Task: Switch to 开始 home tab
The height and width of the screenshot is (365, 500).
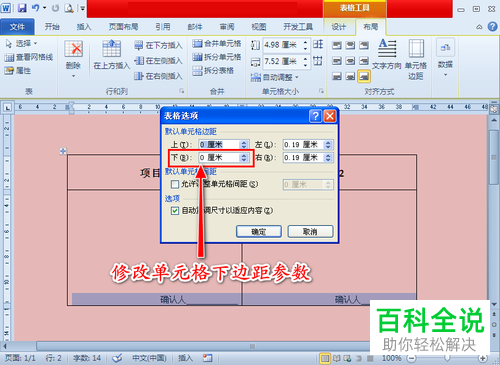Action: [52, 27]
